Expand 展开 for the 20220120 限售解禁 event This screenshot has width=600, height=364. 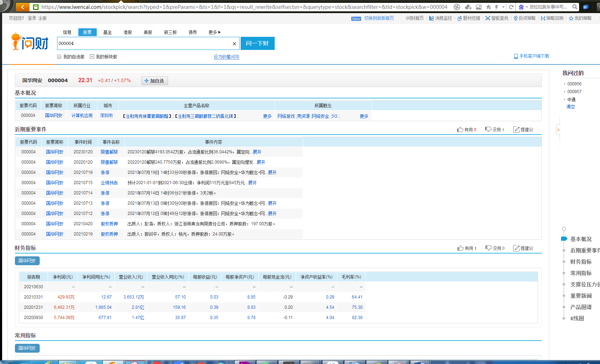[x=261, y=162]
